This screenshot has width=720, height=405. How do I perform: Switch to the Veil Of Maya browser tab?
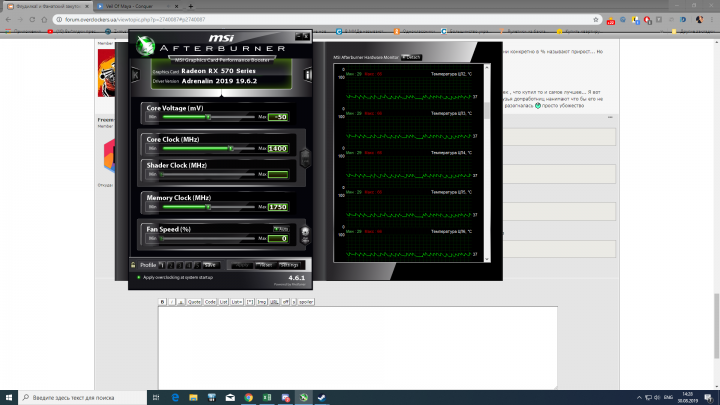pyautogui.click(x=137, y=6)
